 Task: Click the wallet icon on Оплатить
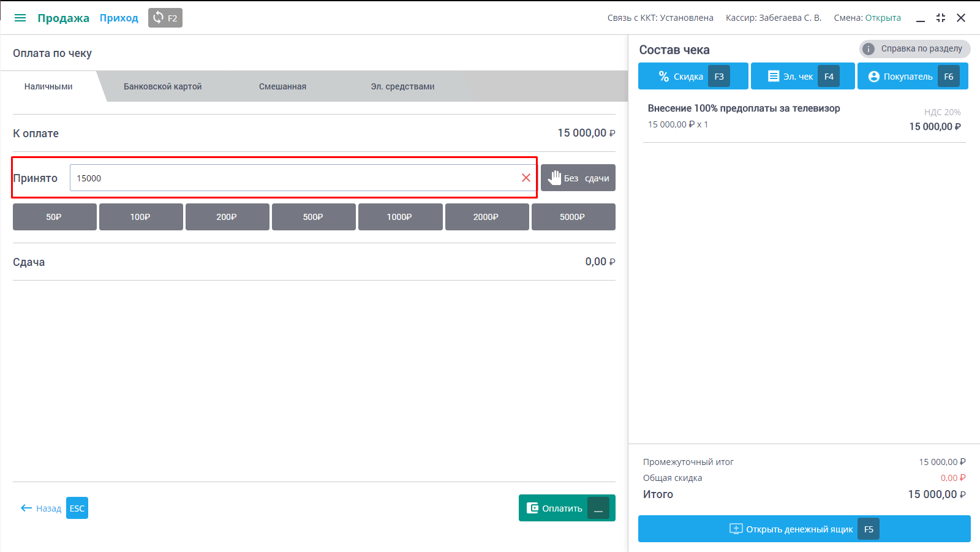532,508
